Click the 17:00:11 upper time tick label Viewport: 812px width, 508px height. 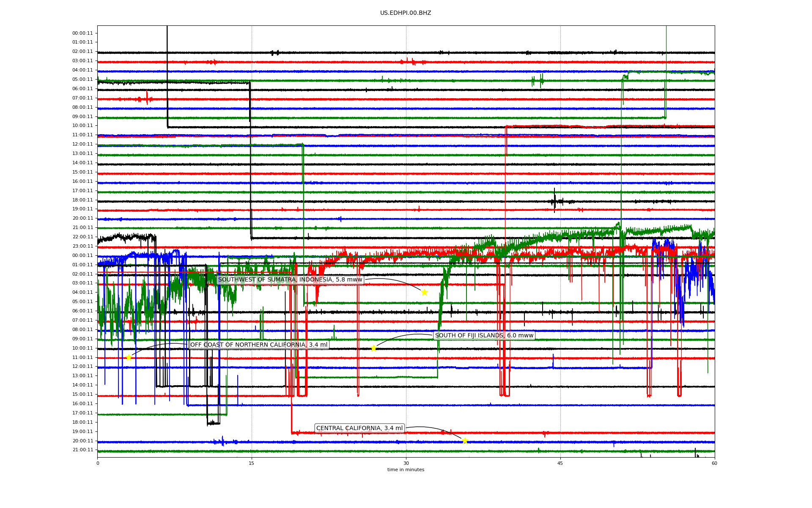82,190
